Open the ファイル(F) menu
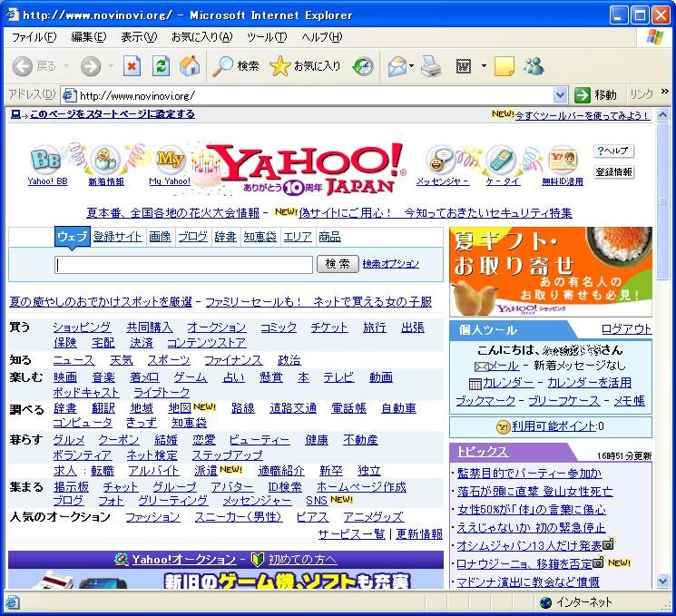Screen dimensions: 676x616 pos(34,37)
